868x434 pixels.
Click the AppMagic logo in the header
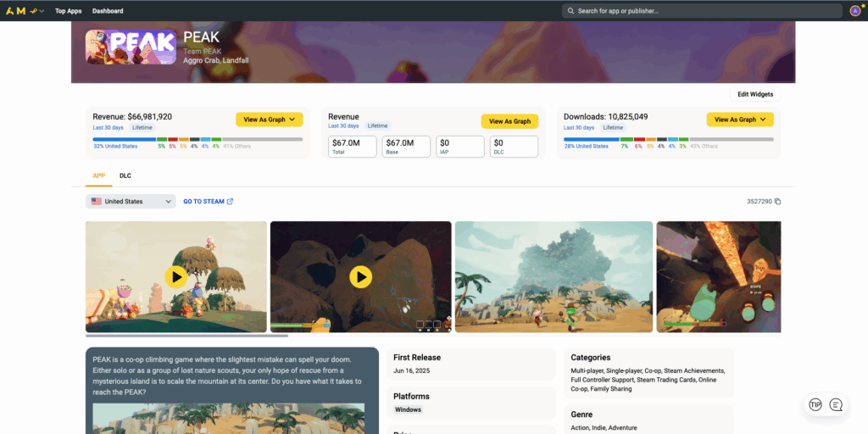pyautogui.click(x=15, y=11)
